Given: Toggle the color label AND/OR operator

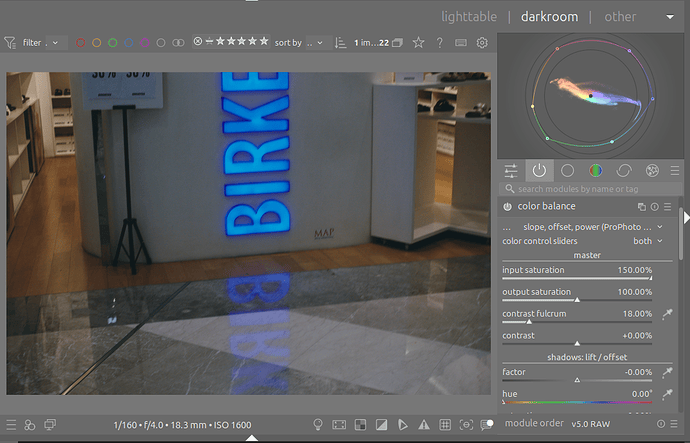Looking at the screenshot, I should 178,43.
